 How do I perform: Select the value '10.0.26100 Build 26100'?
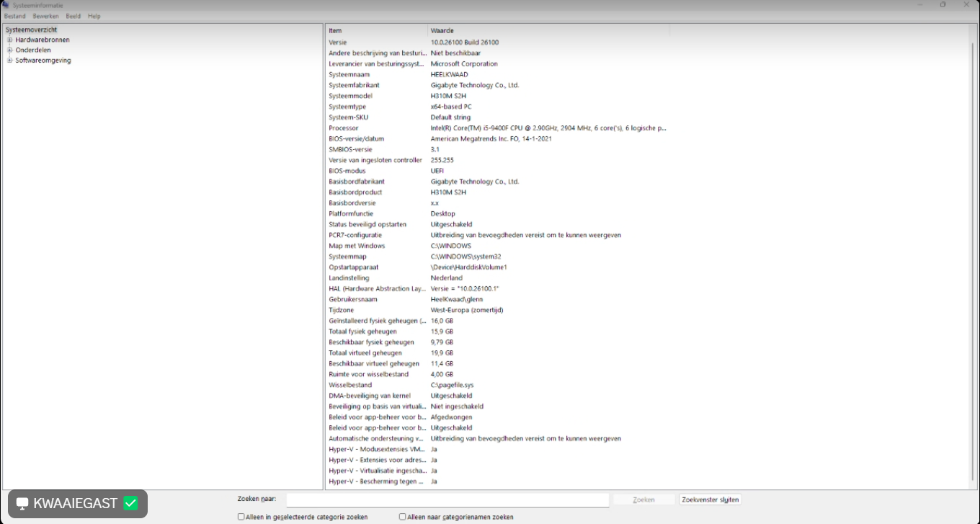click(465, 43)
